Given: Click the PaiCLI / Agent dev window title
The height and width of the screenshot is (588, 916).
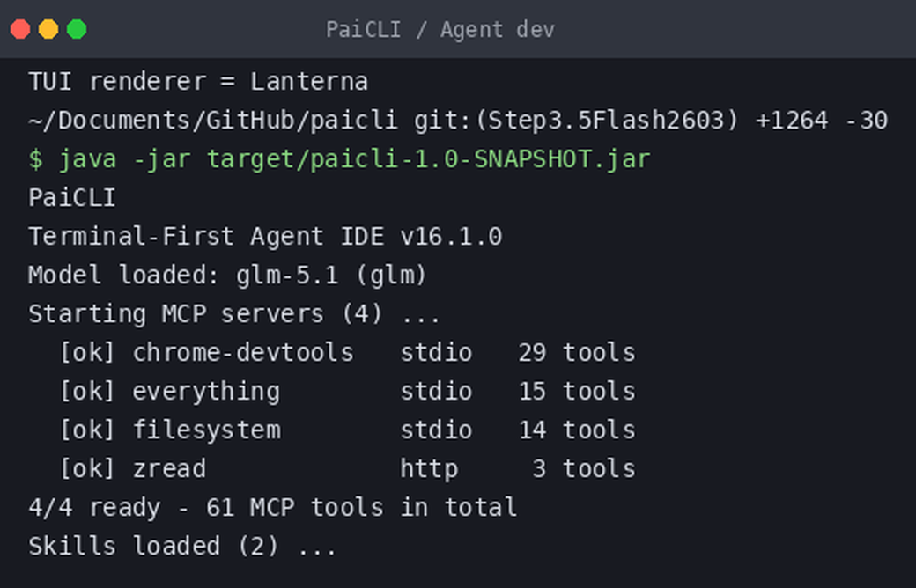Looking at the screenshot, I should click(440, 30).
